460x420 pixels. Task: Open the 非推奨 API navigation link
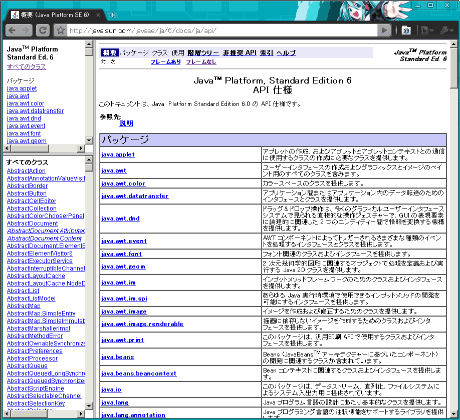(x=240, y=53)
